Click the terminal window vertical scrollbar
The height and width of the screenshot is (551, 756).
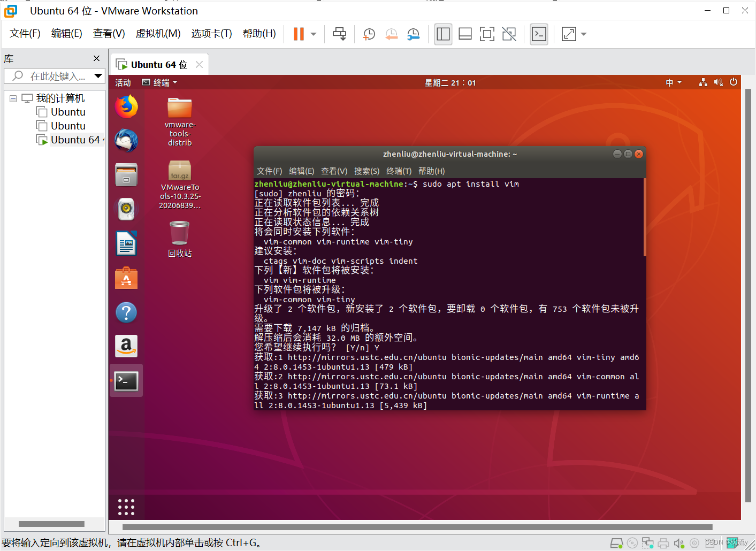click(645, 218)
